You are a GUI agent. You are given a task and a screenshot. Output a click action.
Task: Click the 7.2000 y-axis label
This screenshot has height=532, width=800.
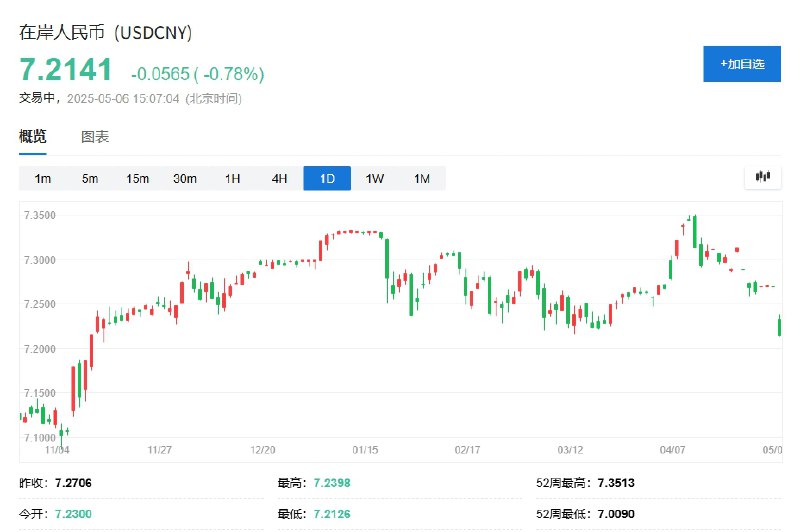point(40,349)
